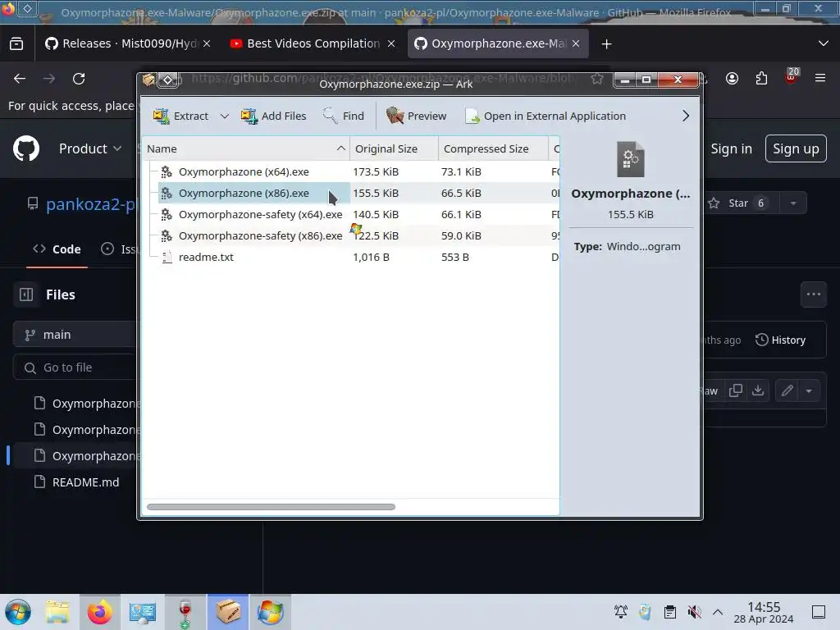
Task: Select readme.txt in the archive
Action: 206,257
